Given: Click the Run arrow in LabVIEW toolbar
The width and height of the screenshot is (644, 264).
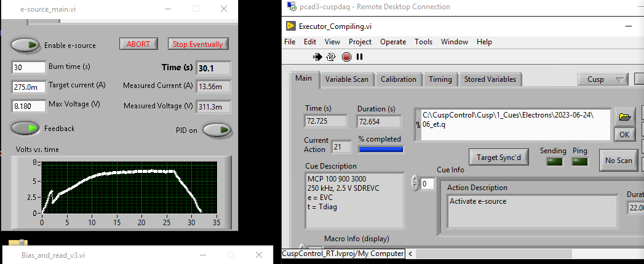Looking at the screenshot, I should pos(317,57).
